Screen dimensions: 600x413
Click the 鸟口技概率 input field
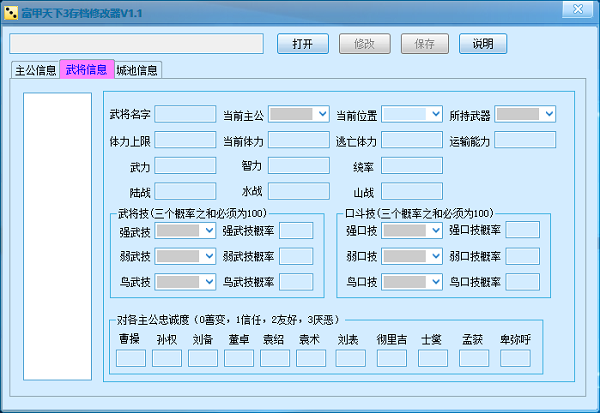[523, 282]
